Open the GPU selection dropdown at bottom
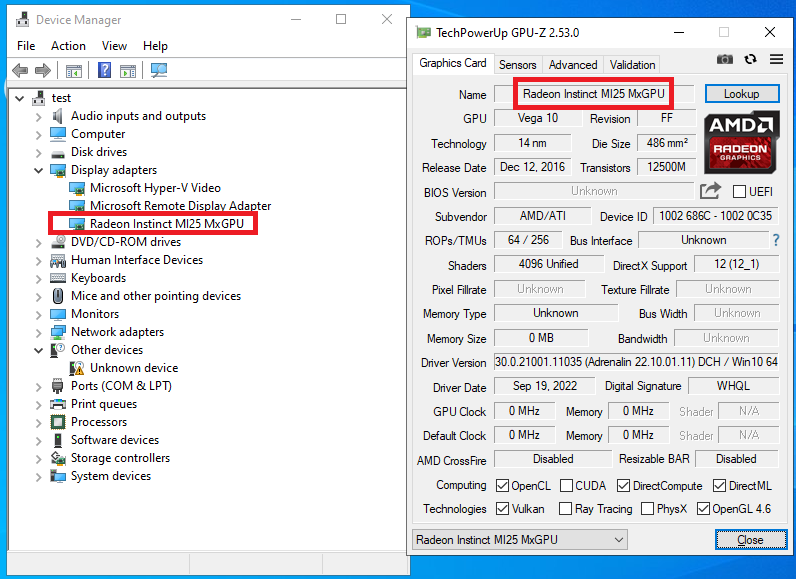 pyautogui.click(x=520, y=539)
